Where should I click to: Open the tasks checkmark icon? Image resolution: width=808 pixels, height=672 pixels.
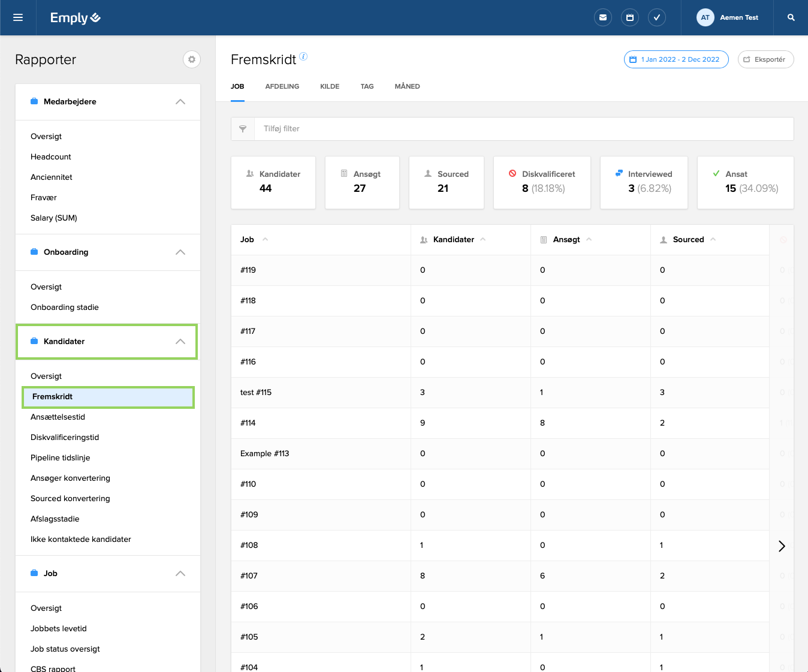[657, 17]
